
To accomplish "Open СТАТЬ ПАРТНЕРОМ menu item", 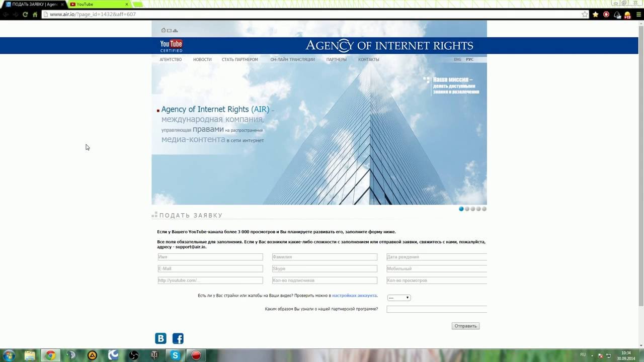I will coord(239,59).
